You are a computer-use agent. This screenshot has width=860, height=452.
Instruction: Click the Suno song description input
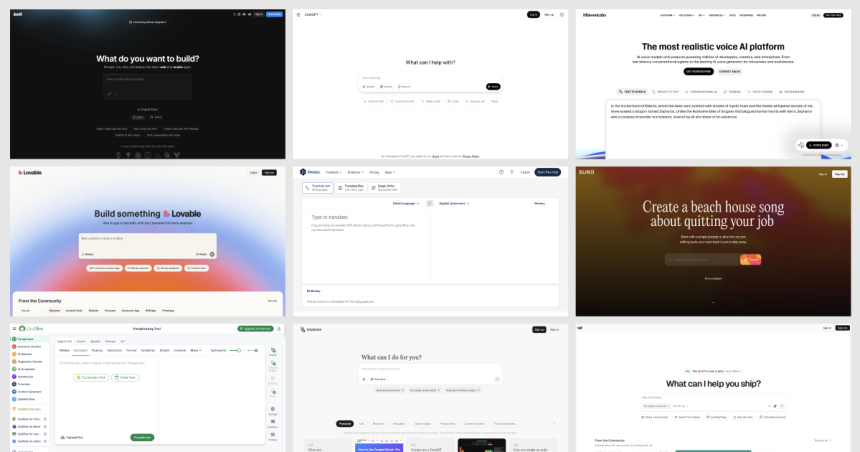(x=703, y=259)
